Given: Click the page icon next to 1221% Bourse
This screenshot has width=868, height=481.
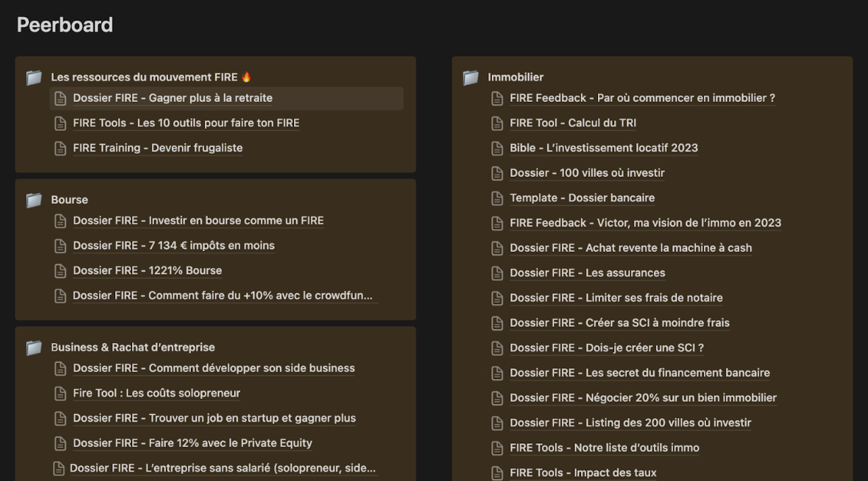Looking at the screenshot, I should point(61,270).
